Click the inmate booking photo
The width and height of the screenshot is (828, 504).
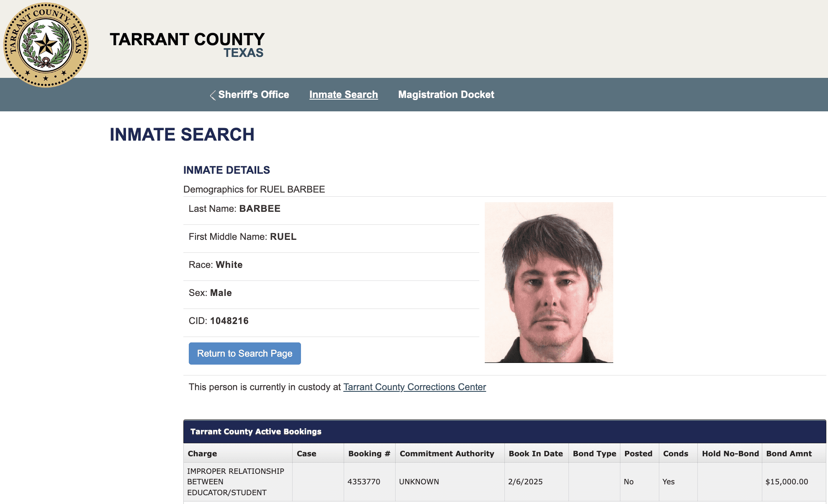(x=548, y=283)
